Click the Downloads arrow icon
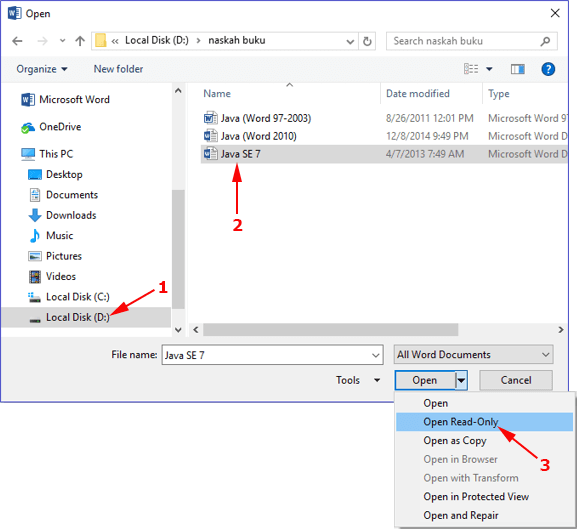This screenshot has height=529, width=577. 35,215
